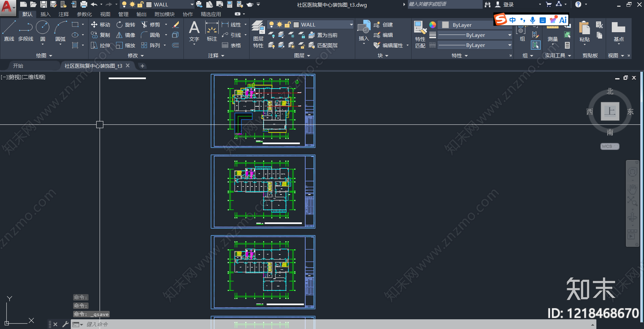
Task: Switch to the Start (开始) file tab
Action: coord(18,66)
